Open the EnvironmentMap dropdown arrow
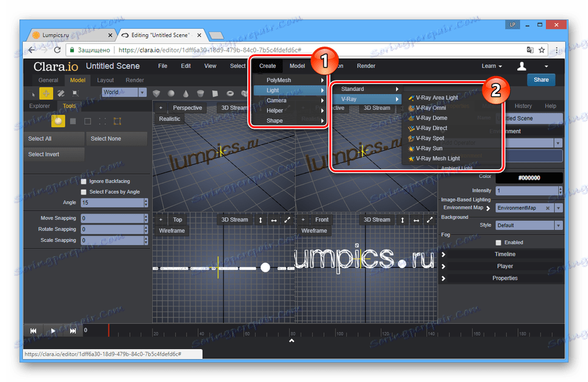Viewport: 588px width, 382px height. [559, 208]
